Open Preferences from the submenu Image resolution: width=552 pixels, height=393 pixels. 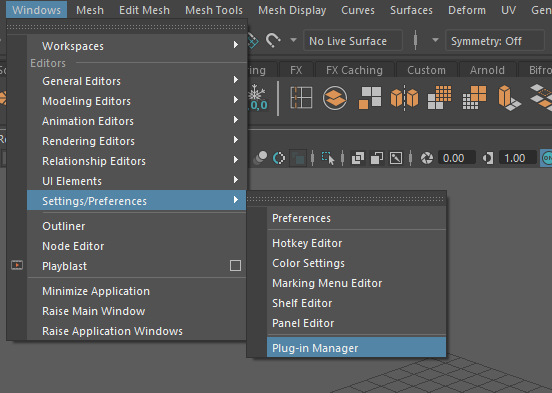tap(356, 218)
